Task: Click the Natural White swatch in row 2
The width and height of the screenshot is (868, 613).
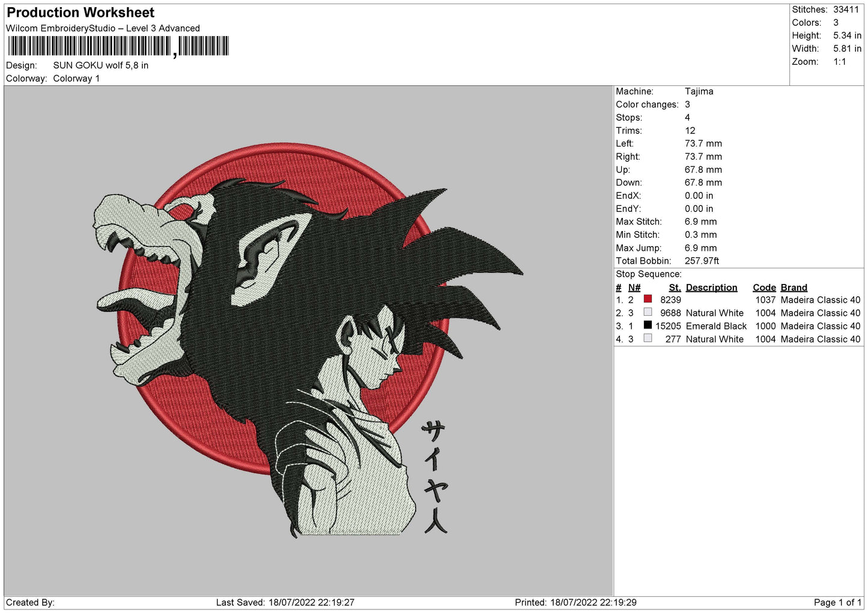Action: click(x=648, y=312)
